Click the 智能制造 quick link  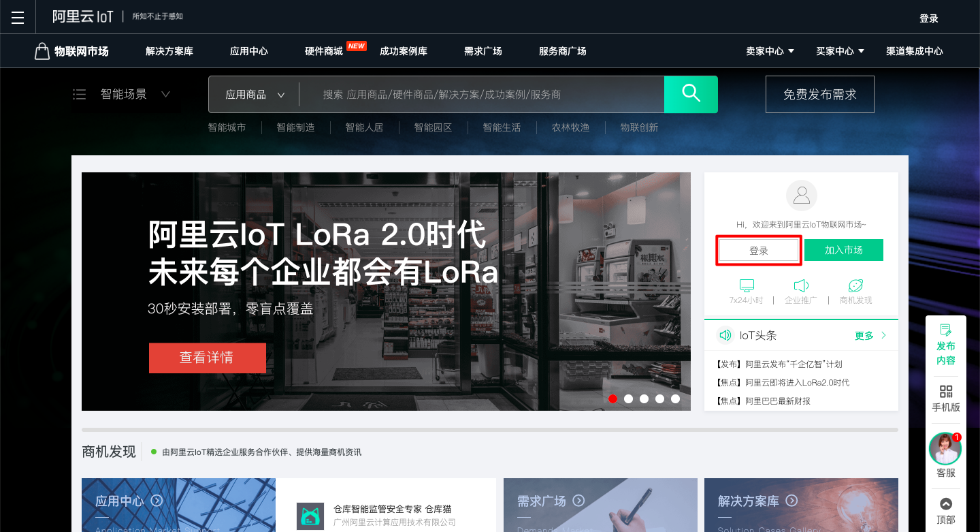point(295,127)
